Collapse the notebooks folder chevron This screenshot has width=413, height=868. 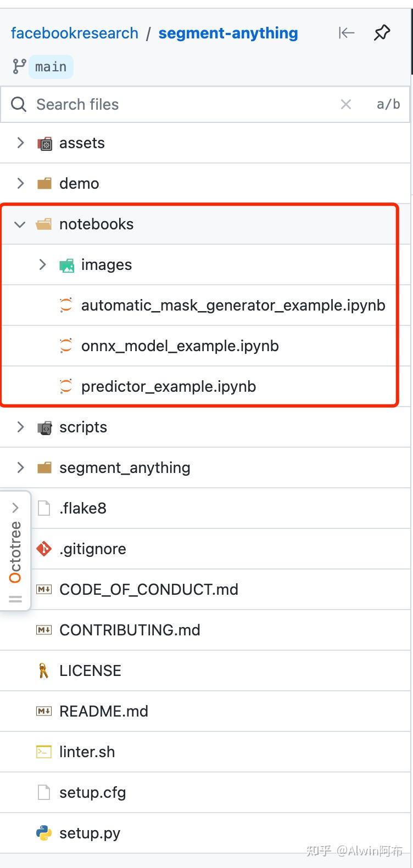click(x=20, y=224)
